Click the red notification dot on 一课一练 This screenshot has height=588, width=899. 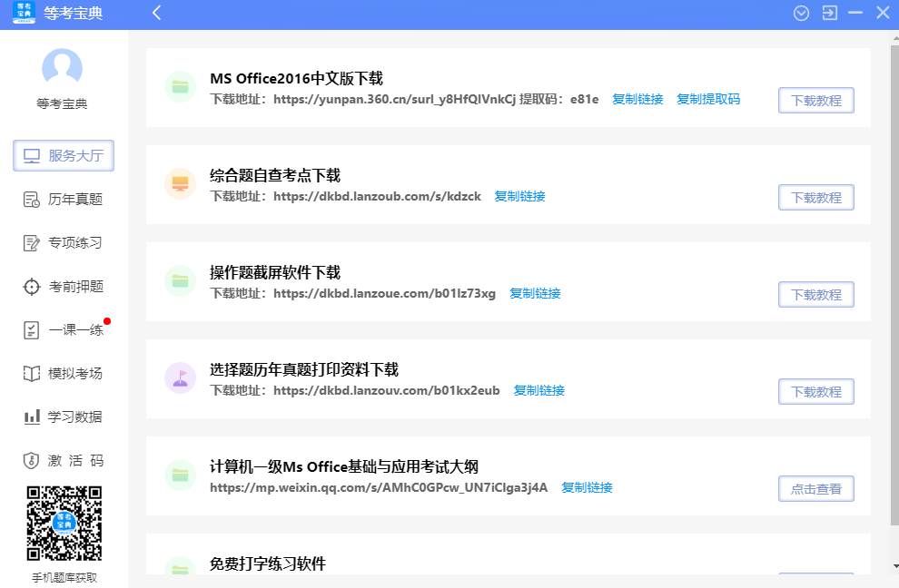(107, 321)
